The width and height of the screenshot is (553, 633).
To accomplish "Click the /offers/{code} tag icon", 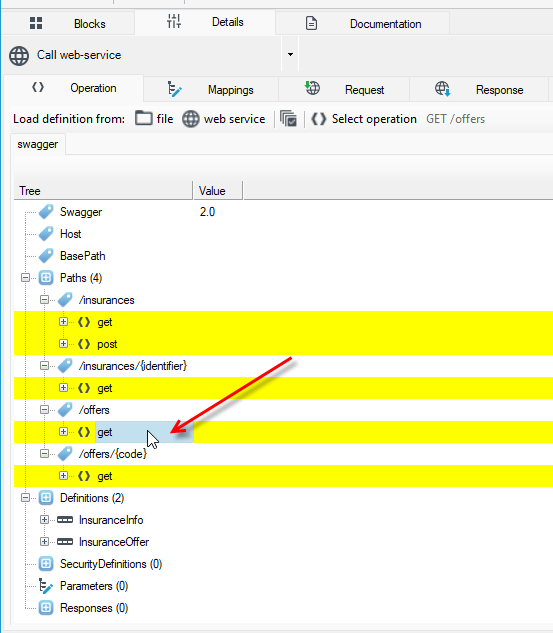I will [x=65, y=454].
